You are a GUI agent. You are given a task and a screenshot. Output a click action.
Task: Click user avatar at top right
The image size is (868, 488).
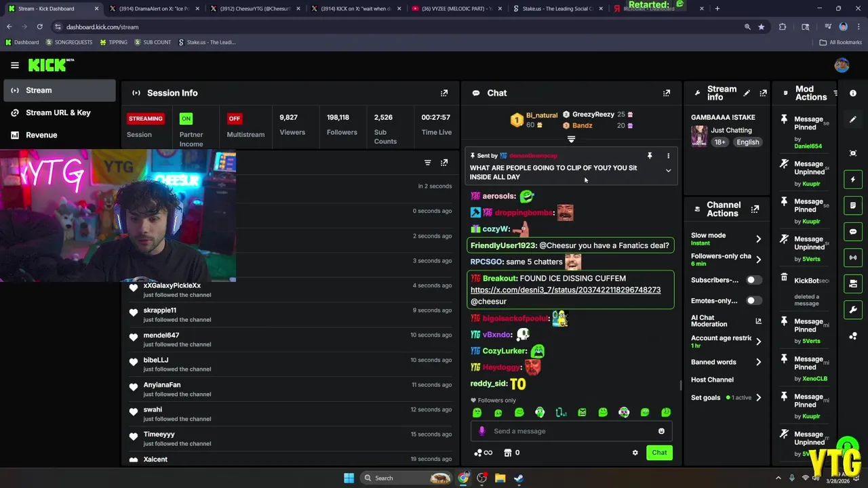[842, 65]
